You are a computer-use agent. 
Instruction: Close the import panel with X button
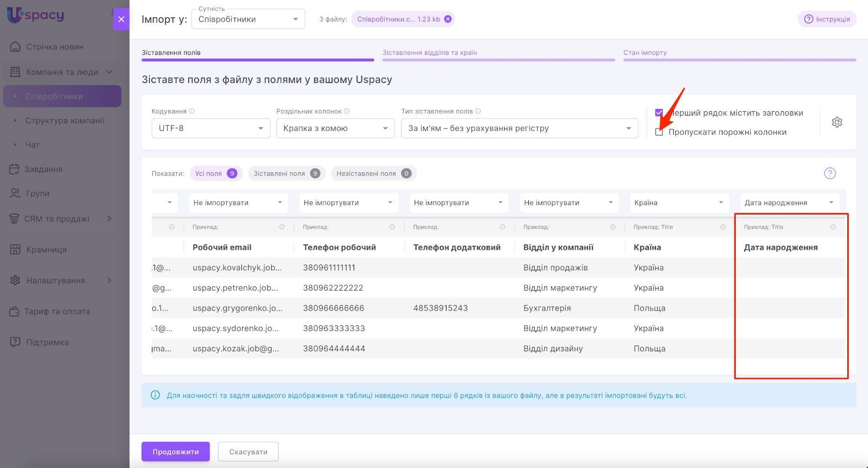click(x=121, y=19)
